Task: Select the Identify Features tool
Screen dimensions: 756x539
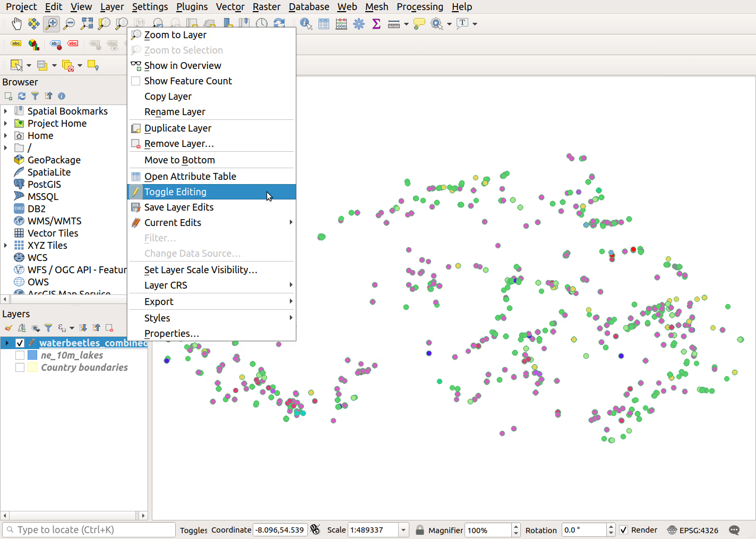Action: pyautogui.click(x=306, y=24)
